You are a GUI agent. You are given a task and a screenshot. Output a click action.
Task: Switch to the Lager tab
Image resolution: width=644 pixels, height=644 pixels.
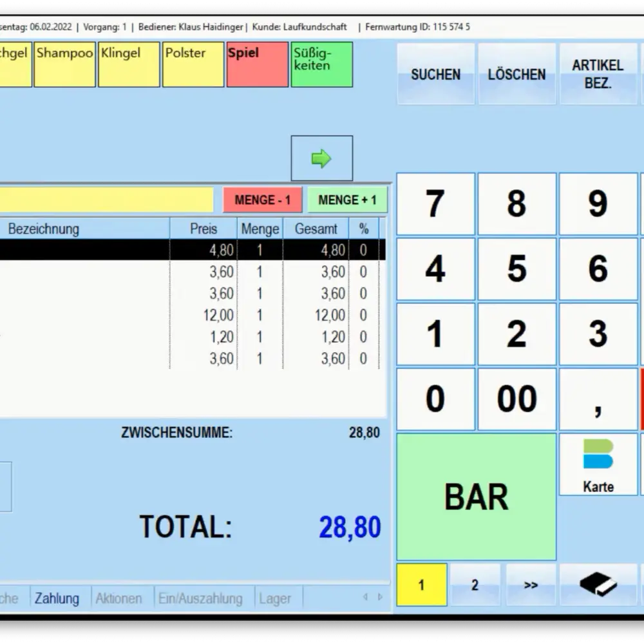[275, 598]
